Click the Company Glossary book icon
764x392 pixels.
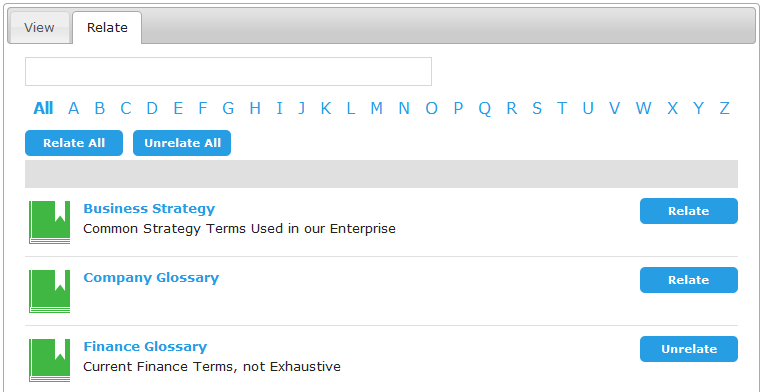(49, 291)
